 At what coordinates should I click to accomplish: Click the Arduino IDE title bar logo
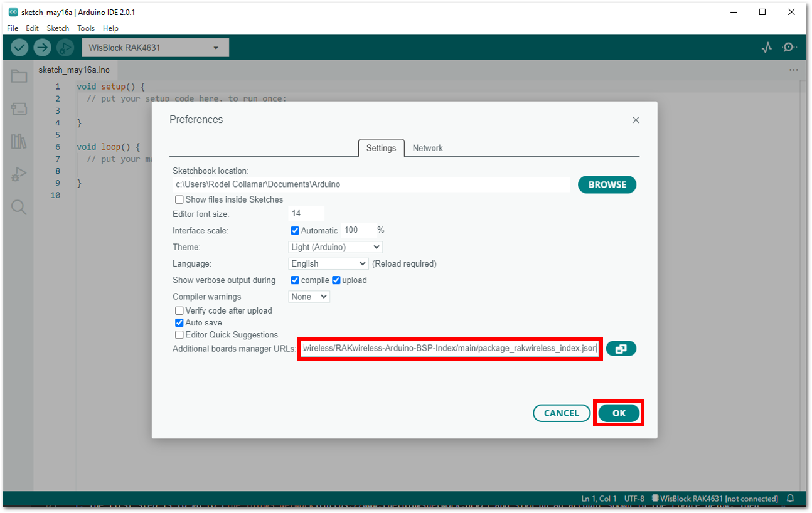[13, 12]
